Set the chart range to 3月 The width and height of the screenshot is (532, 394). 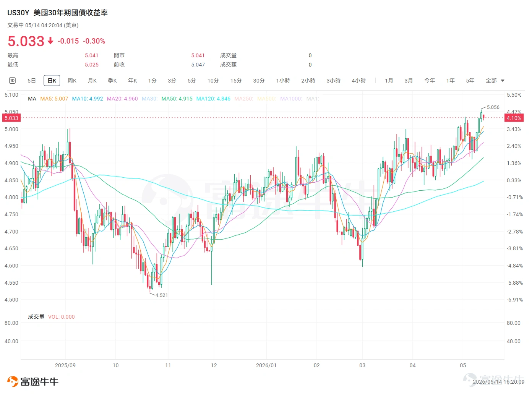click(409, 81)
